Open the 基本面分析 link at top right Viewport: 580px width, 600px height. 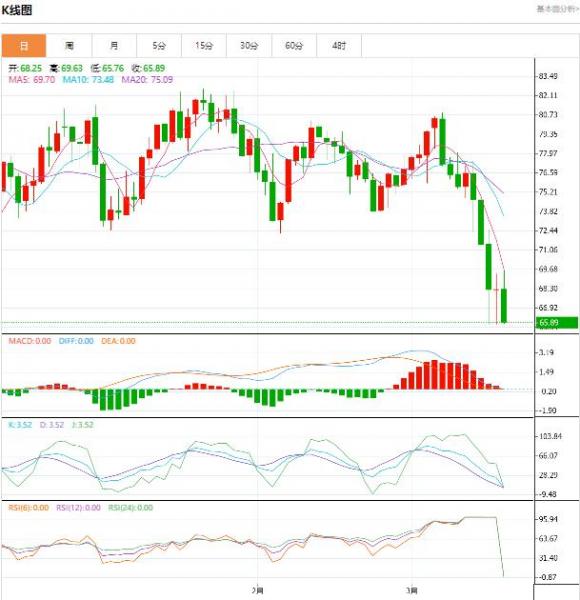[x=558, y=8]
